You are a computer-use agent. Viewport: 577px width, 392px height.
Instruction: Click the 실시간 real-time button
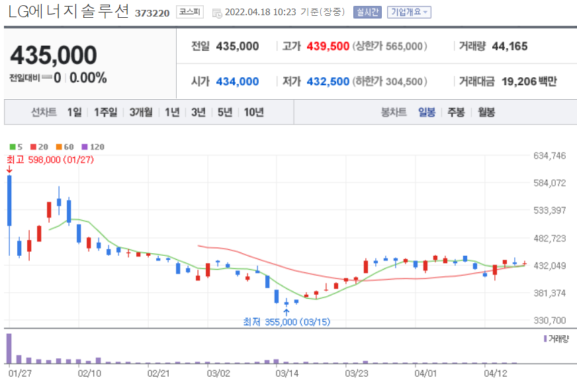point(367,12)
